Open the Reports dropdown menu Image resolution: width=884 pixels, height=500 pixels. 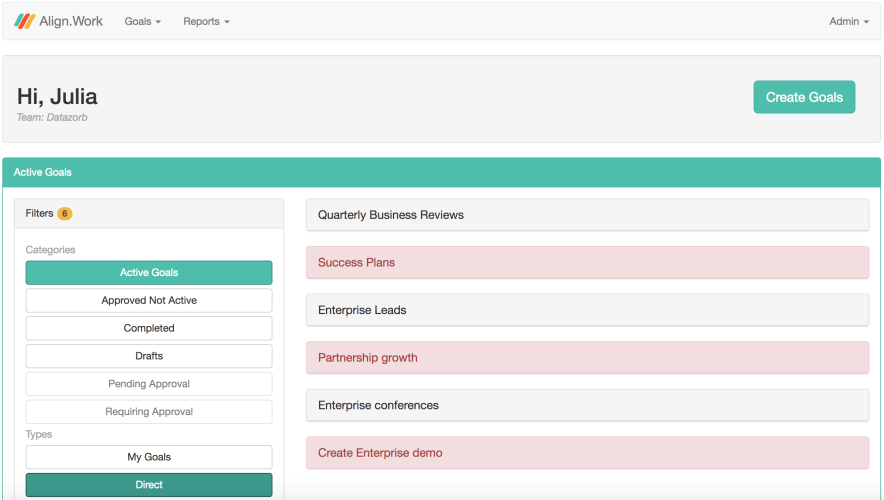point(206,21)
